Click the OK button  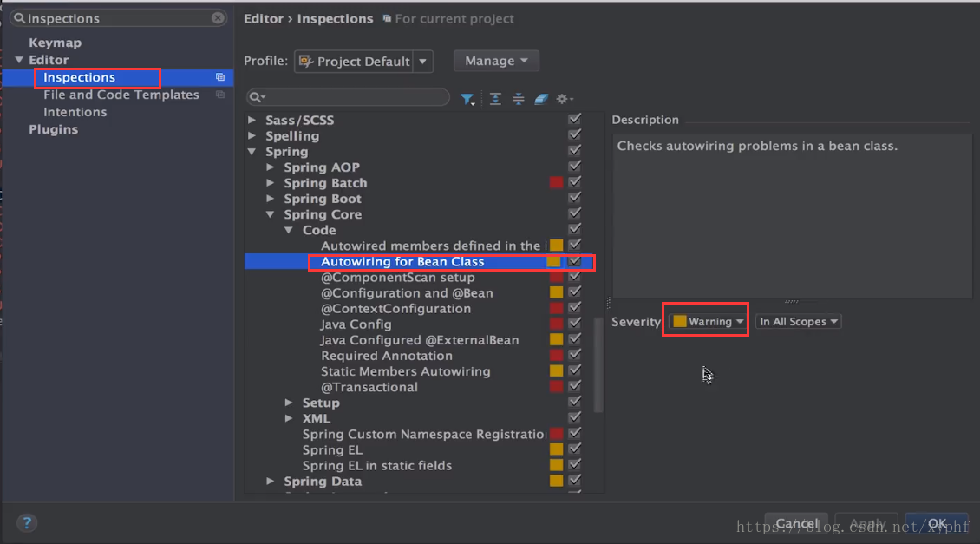[x=937, y=523]
